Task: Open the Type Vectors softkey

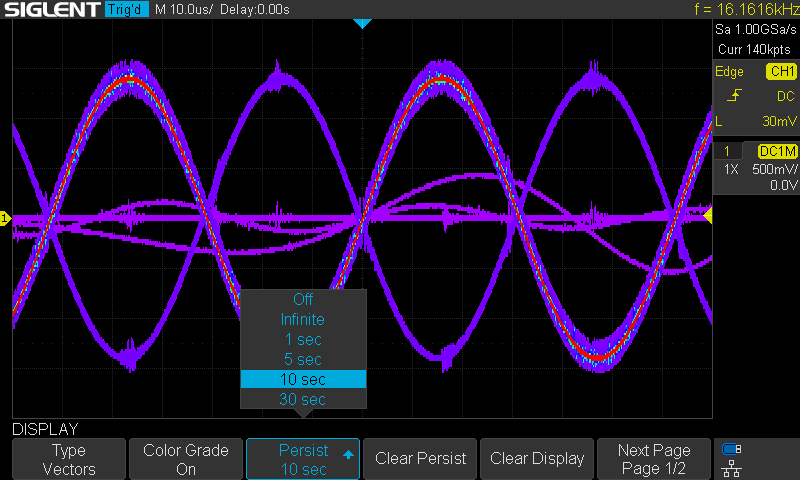Action: point(69,459)
